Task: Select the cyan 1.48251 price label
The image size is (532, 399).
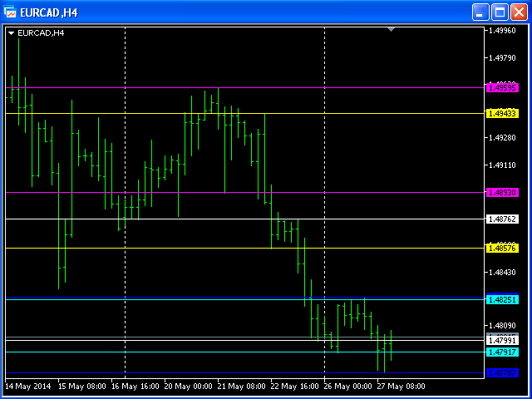Action: (502, 299)
